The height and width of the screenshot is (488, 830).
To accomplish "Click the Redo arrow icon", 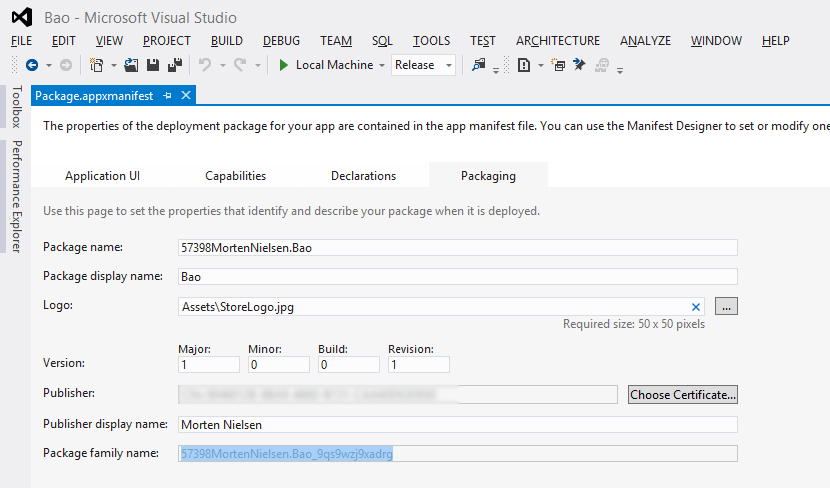I will (x=240, y=65).
